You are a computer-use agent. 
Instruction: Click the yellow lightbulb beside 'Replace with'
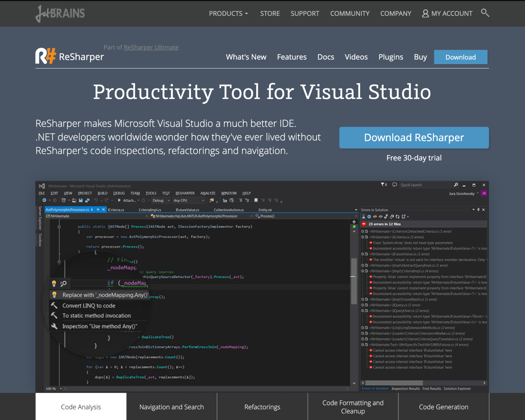click(x=54, y=295)
